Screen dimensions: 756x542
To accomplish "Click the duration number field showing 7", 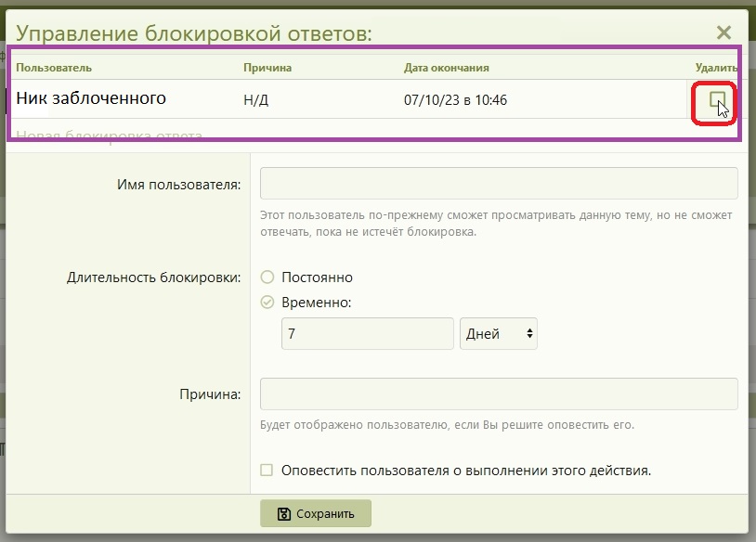I will point(368,333).
